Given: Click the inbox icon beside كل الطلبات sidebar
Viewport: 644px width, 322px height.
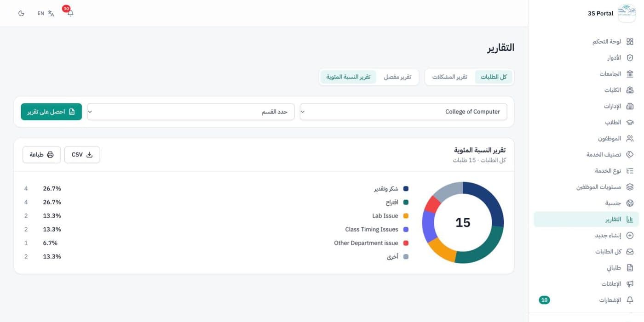Looking at the screenshot, I should pos(630,252).
